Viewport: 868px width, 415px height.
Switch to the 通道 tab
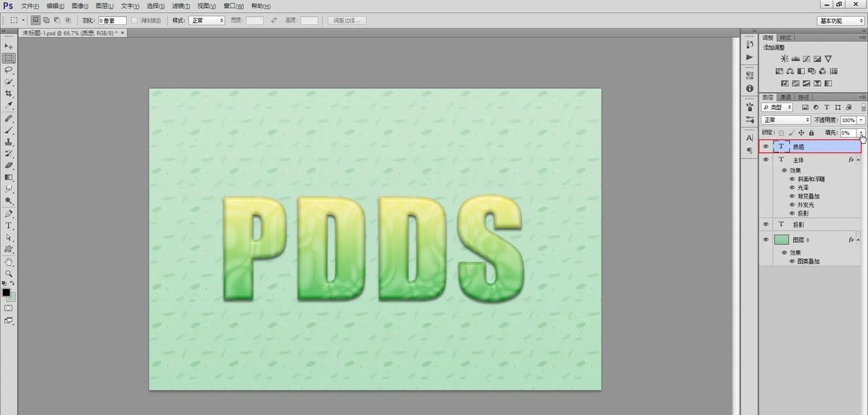(785, 97)
